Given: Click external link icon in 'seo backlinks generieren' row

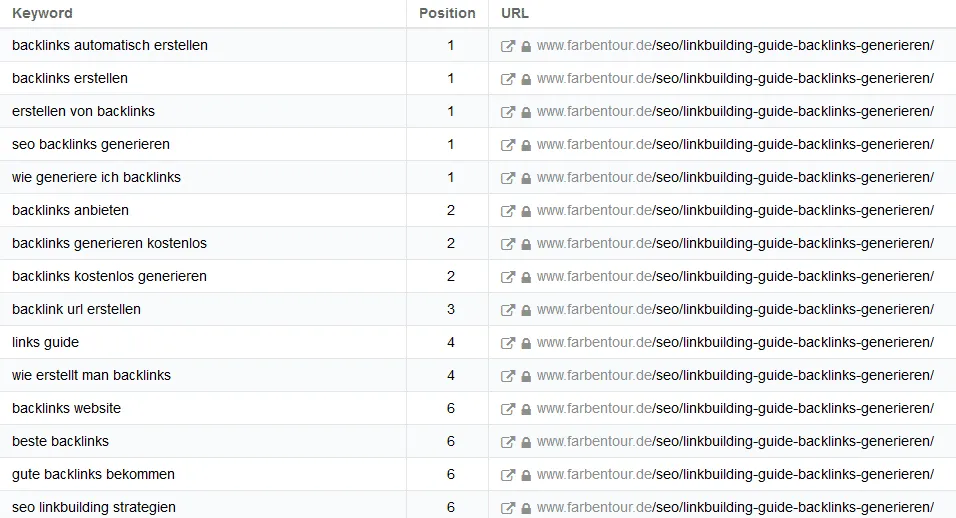Looking at the screenshot, I should pos(507,145).
